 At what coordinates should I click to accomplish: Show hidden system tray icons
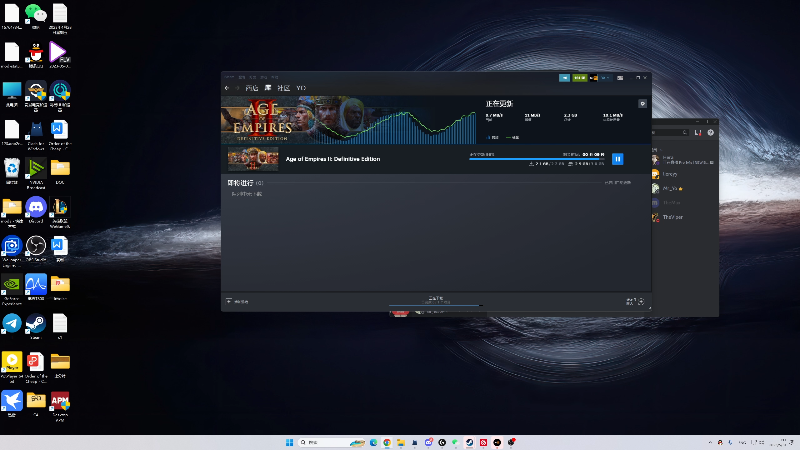point(710,442)
